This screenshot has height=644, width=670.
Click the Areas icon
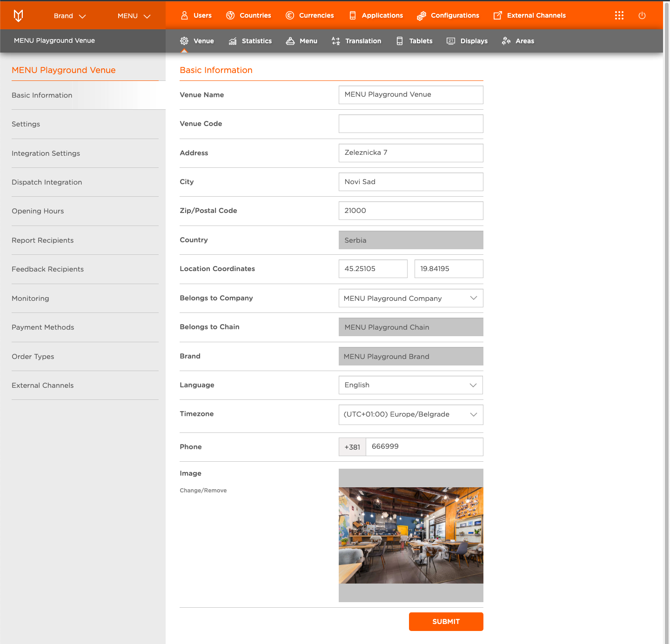[x=506, y=41]
